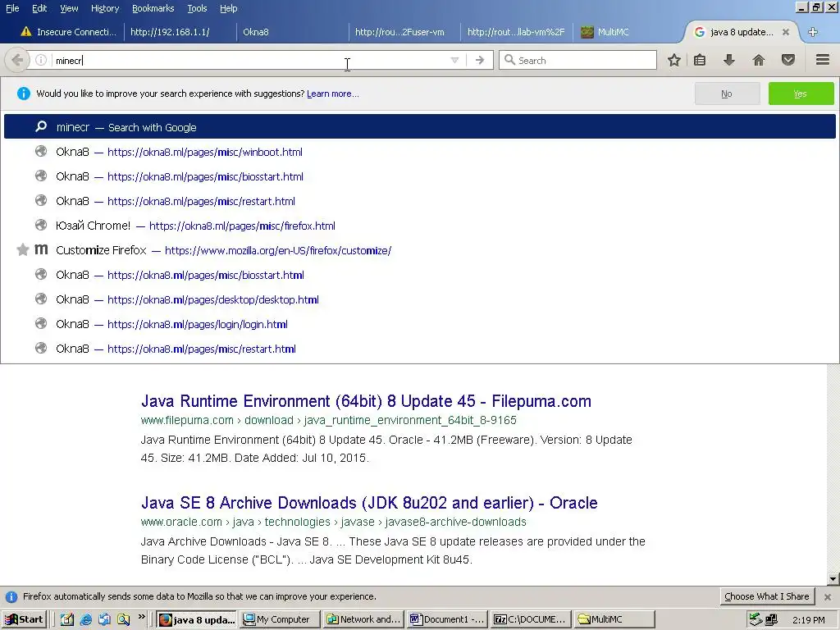Switch to Document1 Word taskbar window

pyautogui.click(x=447, y=619)
